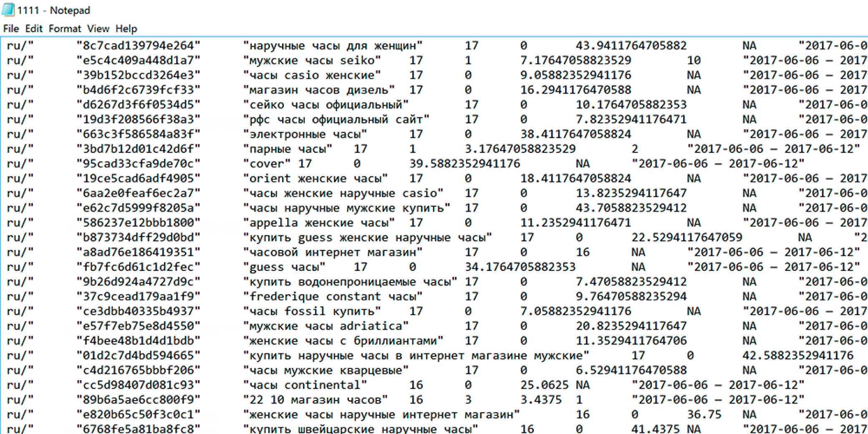This screenshot has width=868, height=434.
Task: Open the Format menu
Action: [65, 28]
